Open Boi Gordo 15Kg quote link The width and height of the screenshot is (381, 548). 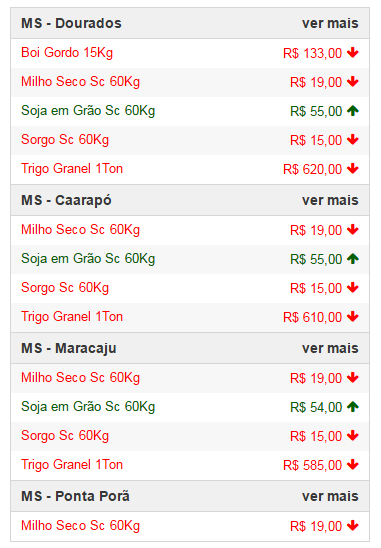pos(67,53)
